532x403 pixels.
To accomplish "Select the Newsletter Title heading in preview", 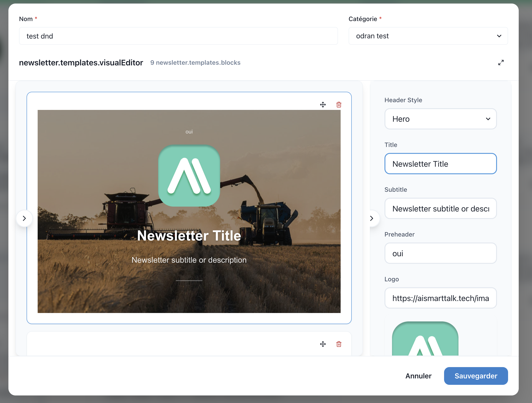I will pyautogui.click(x=189, y=235).
